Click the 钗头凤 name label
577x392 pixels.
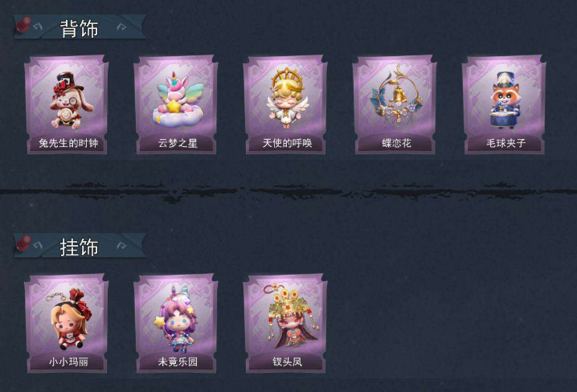pos(288,361)
